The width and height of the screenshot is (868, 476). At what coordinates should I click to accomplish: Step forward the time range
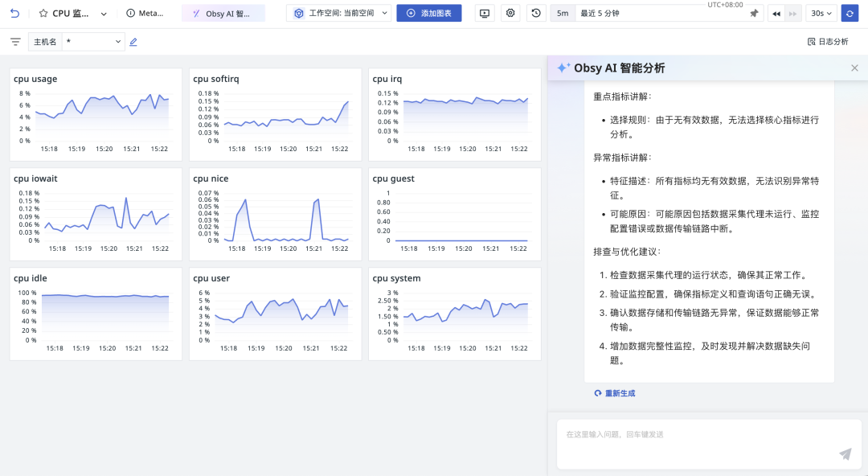pyautogui.click(x=792, y=14)
